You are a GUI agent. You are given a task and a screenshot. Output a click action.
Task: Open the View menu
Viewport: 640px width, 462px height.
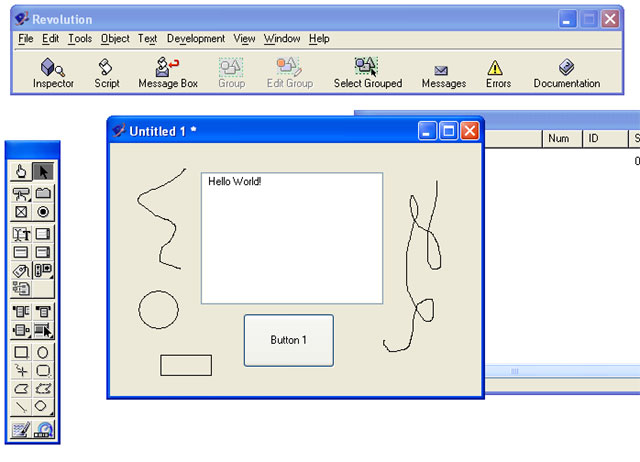(x=244, y=39)
